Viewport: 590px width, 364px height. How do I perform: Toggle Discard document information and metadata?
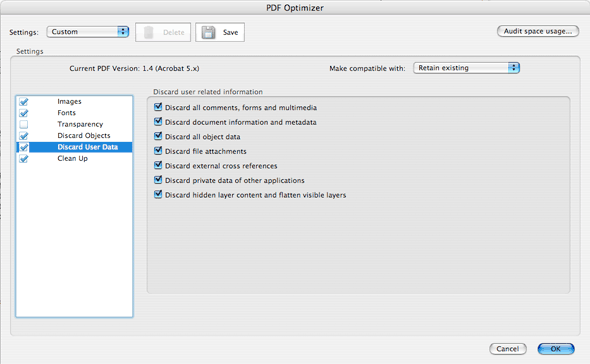point(158,122)
